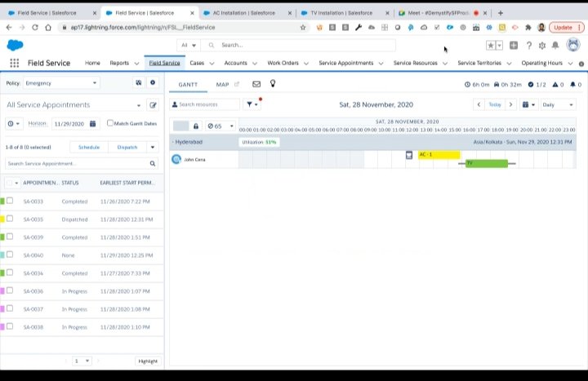Open the Work Orders nav tab
588x381 pixels.
pos(283,63)
